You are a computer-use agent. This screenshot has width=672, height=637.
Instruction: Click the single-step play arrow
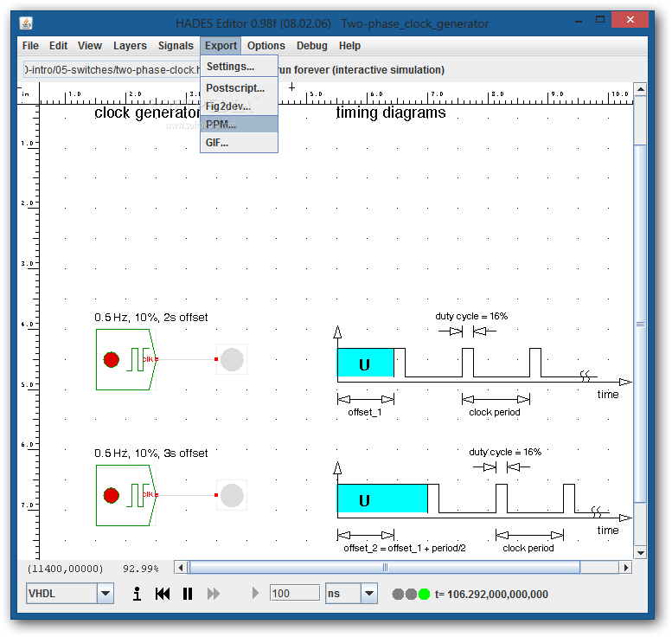[x=255, y=593]
